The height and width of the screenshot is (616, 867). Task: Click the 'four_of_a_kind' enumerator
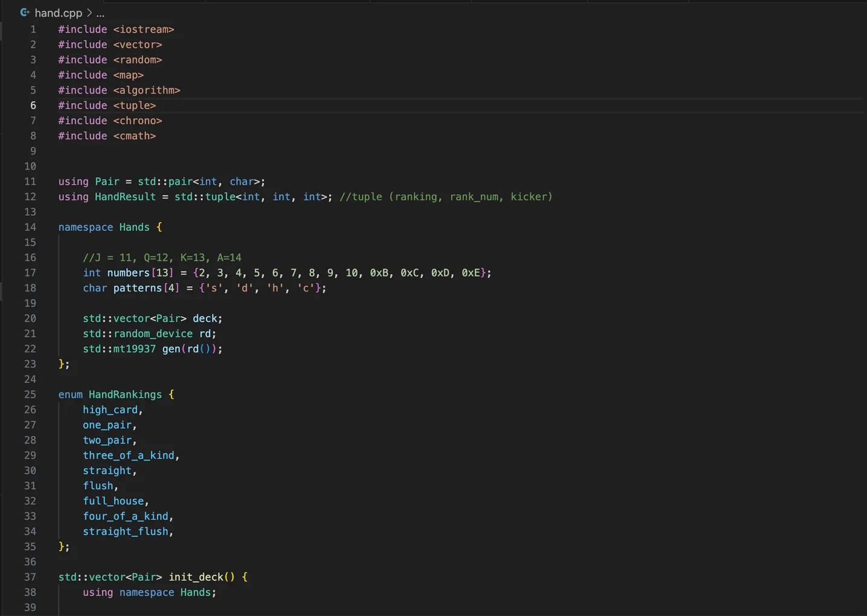[x=126, y=516]
